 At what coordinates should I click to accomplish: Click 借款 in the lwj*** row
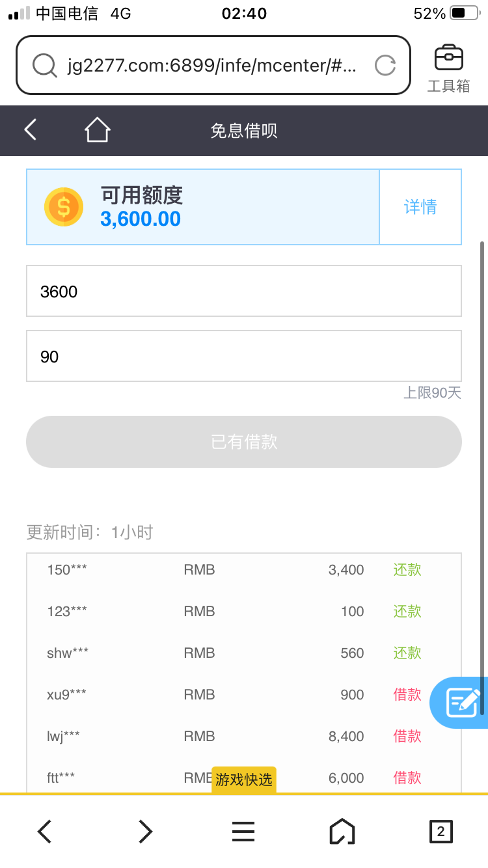[x=407, y=737]
